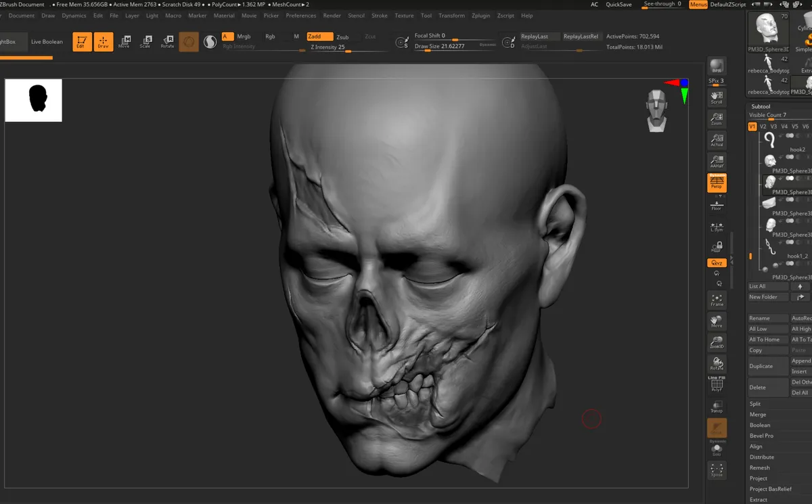Enable Zsub sculpt mode
Image resolution: width=812 pixels, height=504 pixels.
tap(343, 37)
